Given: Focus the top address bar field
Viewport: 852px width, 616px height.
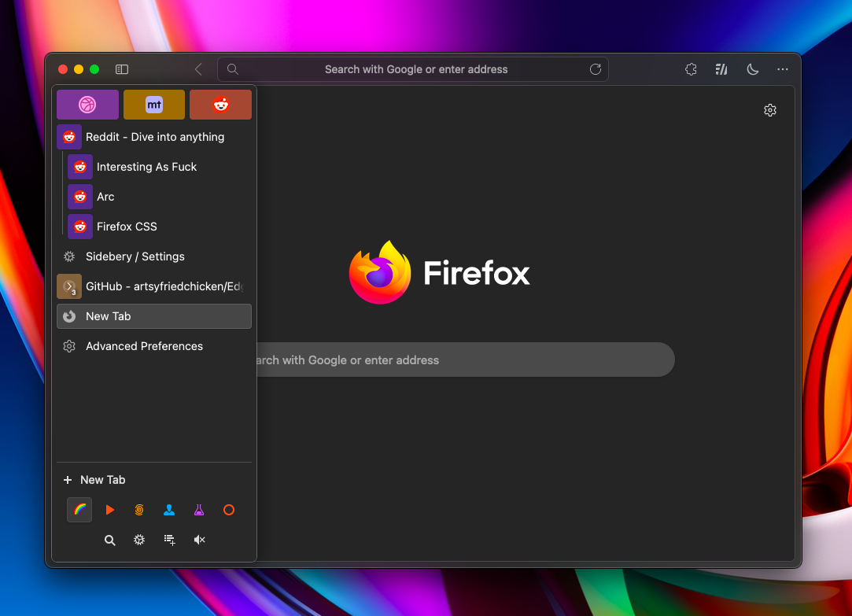Looking at the screenshot, I should click(x=413, y=69).
